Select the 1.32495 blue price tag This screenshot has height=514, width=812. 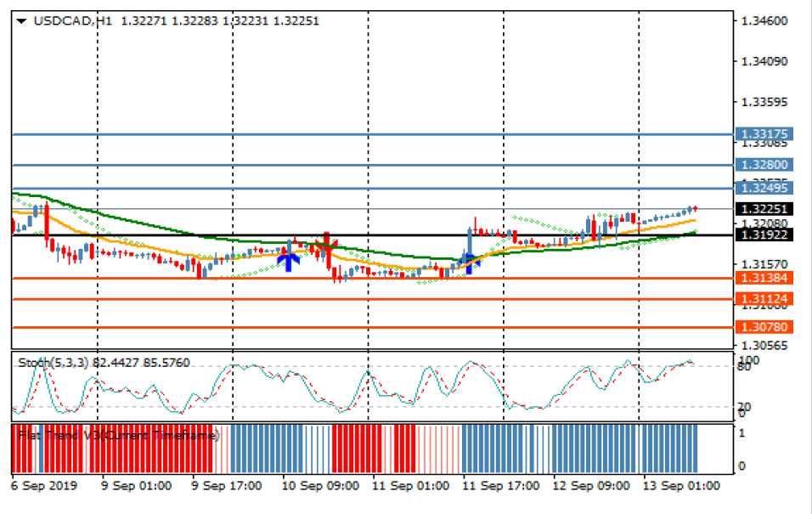click(765, 189)
